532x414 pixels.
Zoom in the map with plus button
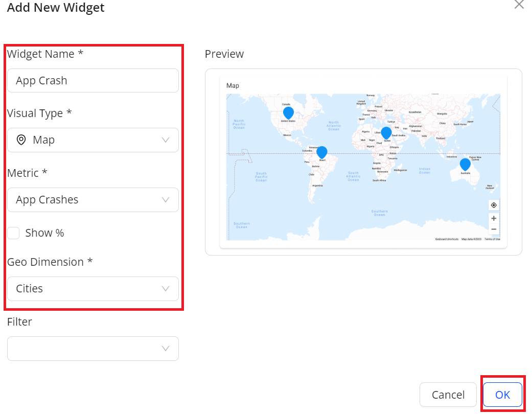point(494,218)
